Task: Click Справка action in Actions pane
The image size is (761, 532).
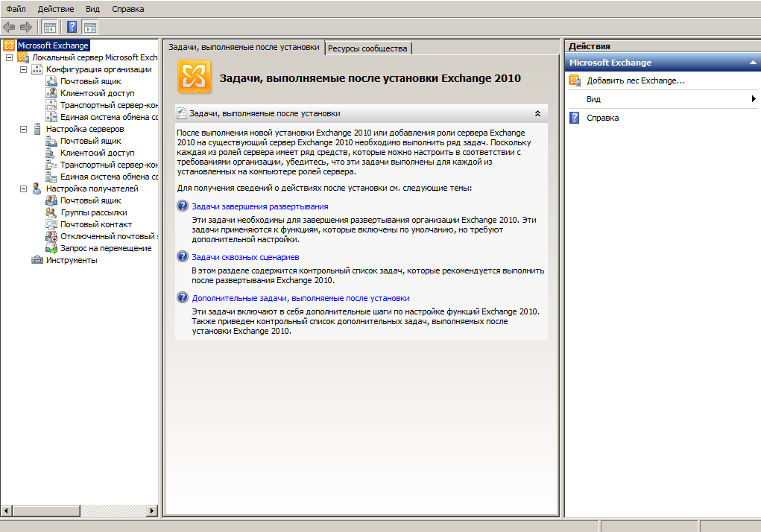Action: pyautogui.click(x=602, y=118)
